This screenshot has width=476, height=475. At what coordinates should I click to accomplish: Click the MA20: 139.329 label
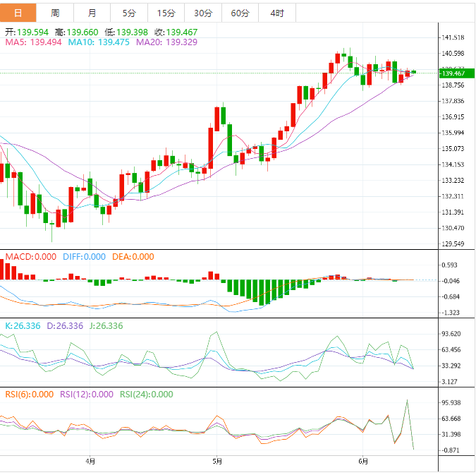[166, 42]
